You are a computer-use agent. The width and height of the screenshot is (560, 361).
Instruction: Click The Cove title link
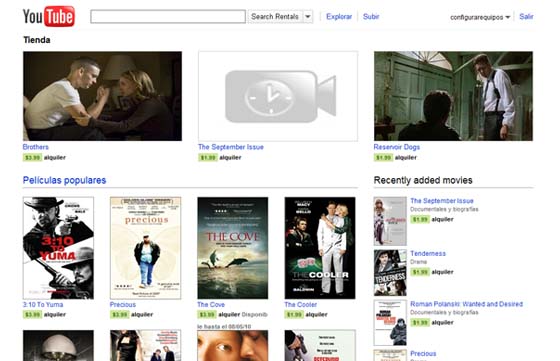[x=211, y=305]
